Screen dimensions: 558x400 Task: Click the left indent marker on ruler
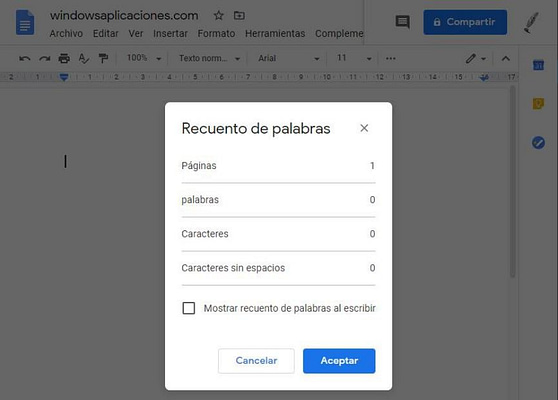tap(64, 77)
